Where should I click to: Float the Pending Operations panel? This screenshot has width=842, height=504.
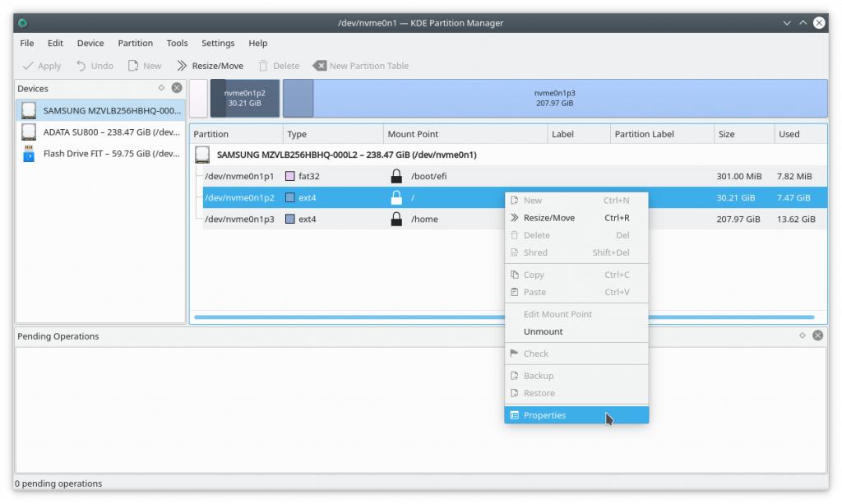click(x=803, y=335)
